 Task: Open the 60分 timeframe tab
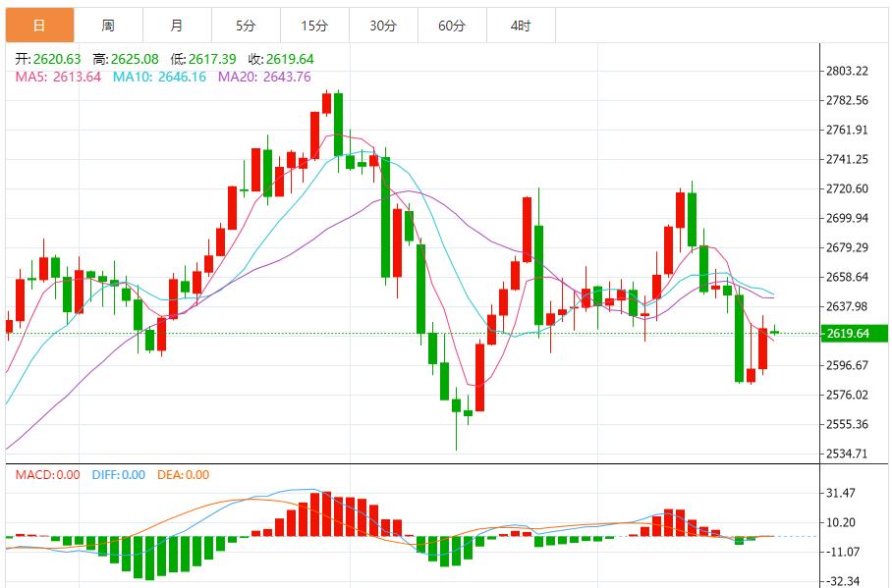452,26
